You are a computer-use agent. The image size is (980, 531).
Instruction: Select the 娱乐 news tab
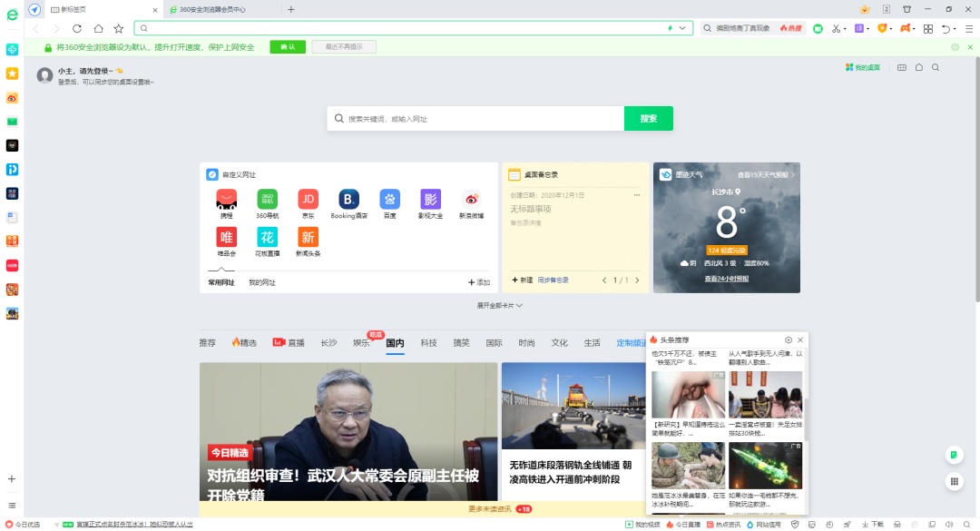[361, 343]
